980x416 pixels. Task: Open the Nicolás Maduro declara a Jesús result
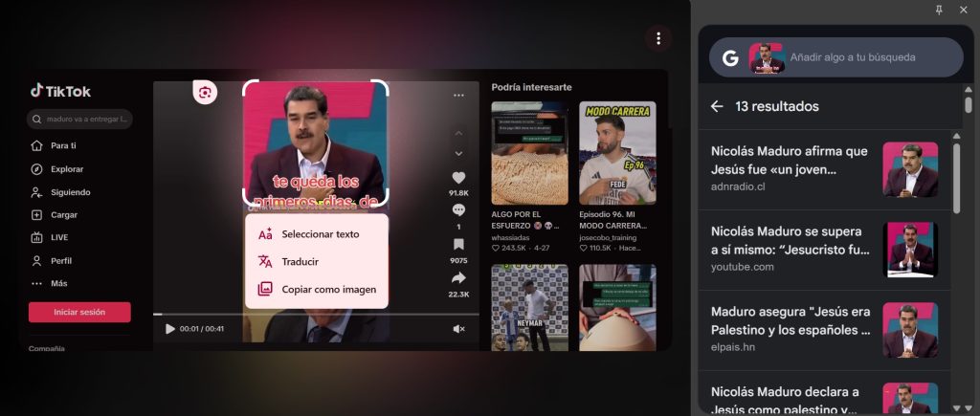click(824, 392)
